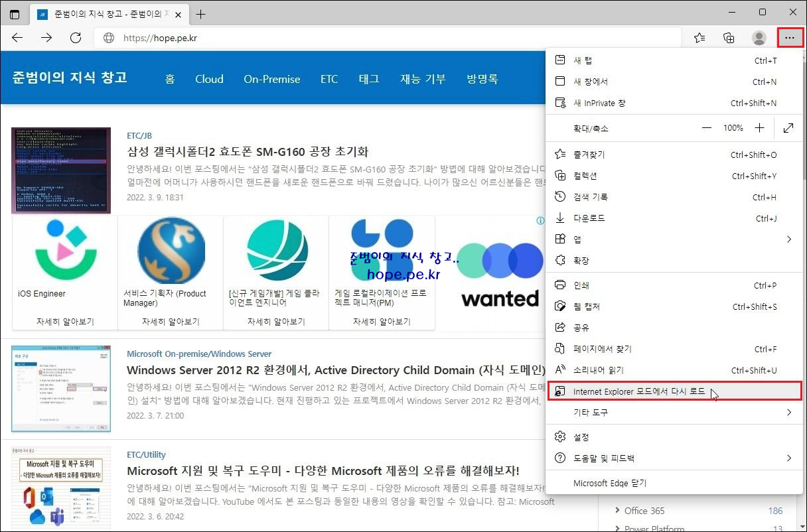The width and height of the screenshot is (807, 532).
Task: Open the Collections icon in toolbar
Action: point(729,38)
